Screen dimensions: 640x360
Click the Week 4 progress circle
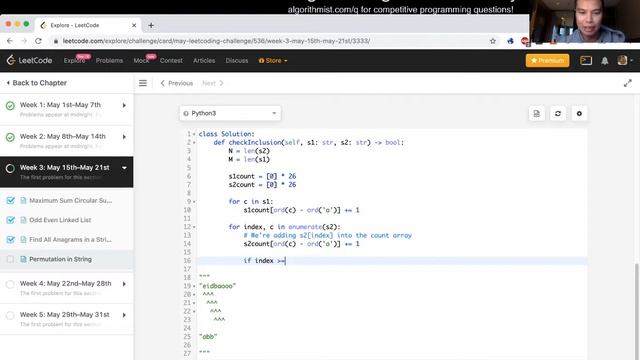(x=10, y=284)
